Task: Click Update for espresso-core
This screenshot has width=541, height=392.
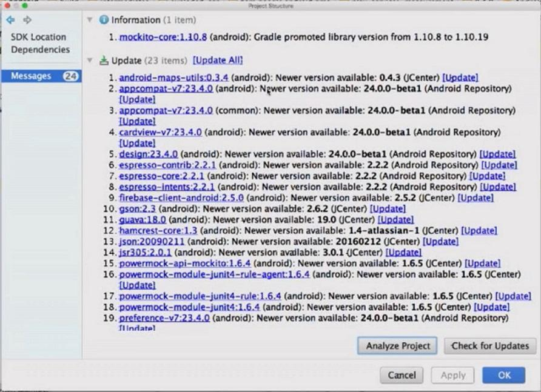Action: [487, 176]
